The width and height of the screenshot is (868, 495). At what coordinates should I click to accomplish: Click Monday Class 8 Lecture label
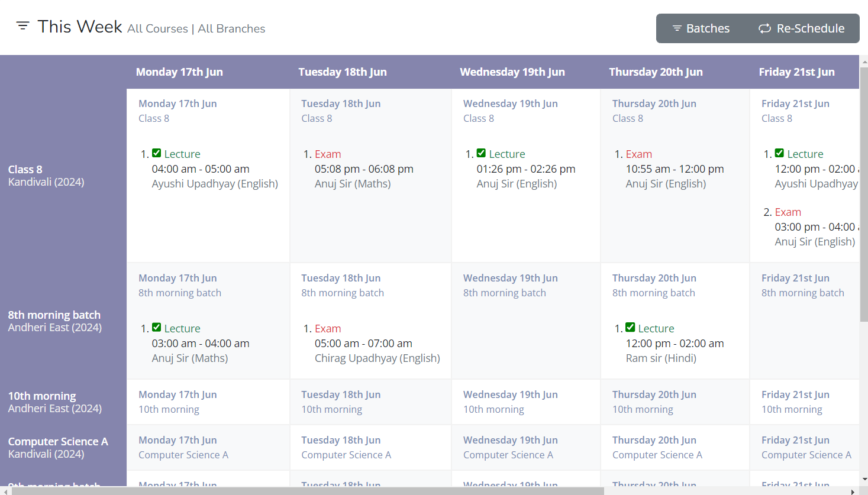pos(182,154)
